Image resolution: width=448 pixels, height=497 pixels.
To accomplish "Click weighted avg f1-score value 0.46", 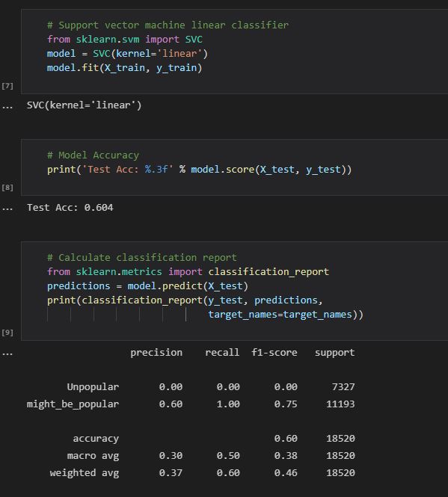I will 286,473.
